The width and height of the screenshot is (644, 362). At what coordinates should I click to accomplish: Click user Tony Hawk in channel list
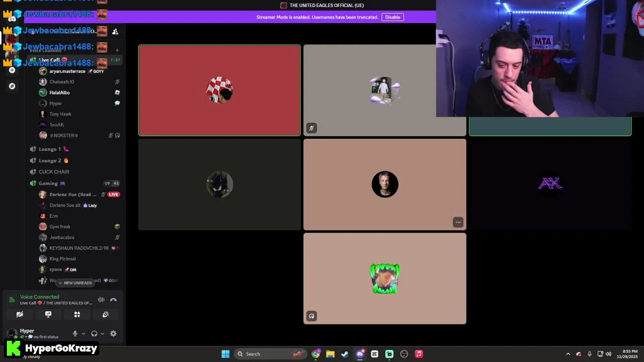(x=79, y=114)
